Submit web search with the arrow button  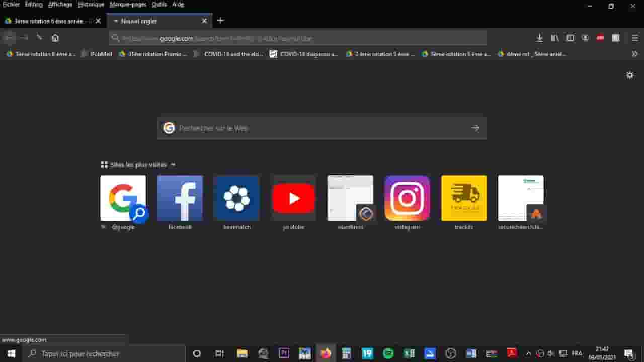click(x=475, y=128)
